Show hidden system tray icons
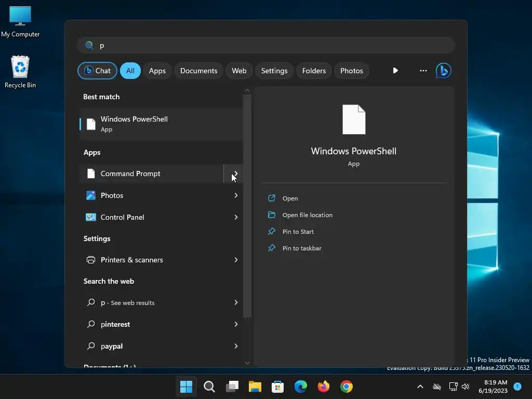Image resolution: width=532 pixels, height=399 pixels. 420,387
